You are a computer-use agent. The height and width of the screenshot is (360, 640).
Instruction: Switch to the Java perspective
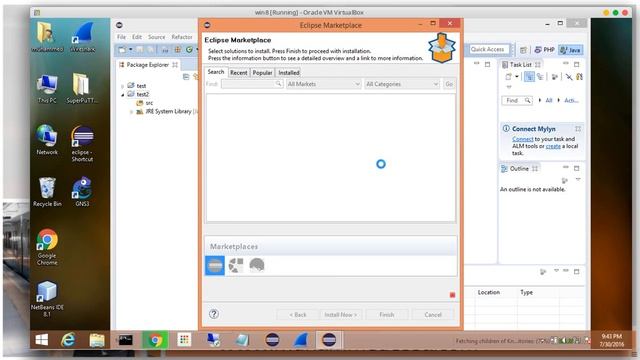571,50
